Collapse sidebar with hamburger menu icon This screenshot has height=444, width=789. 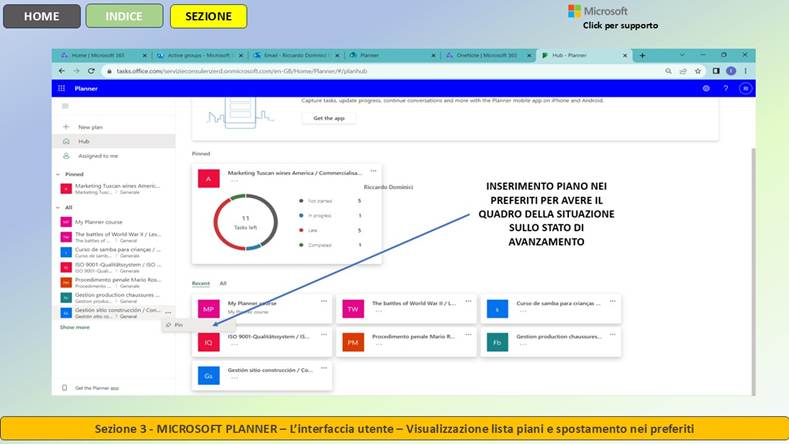pyautogui.click(x=65, y=106)
